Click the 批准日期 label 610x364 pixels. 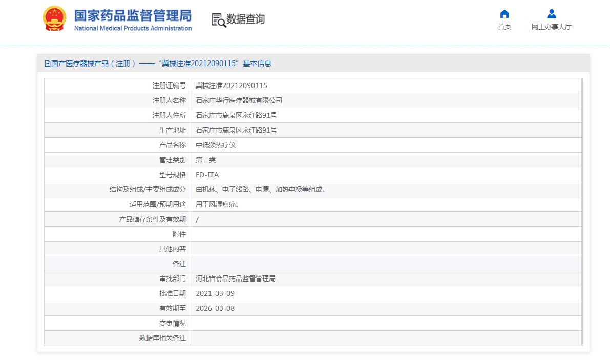tap(172, 293)
